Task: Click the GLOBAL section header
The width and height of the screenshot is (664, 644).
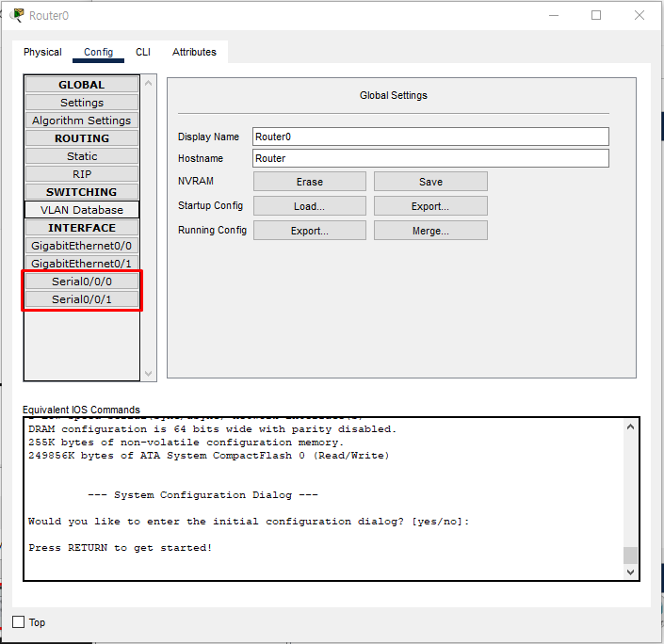Action: 82,85
